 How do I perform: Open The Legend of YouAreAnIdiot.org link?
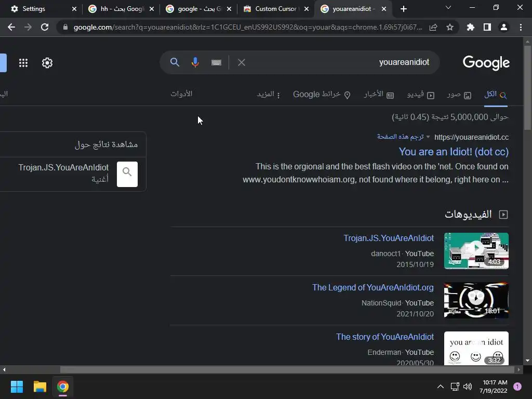coord(373,288)
